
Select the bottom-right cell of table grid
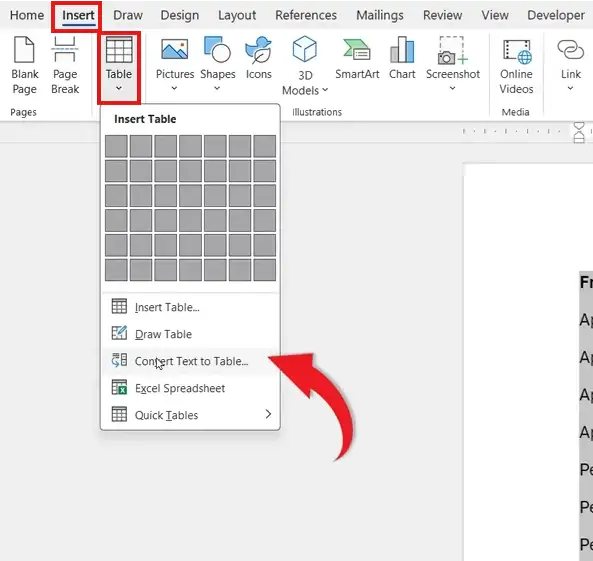tap(265, 270)
